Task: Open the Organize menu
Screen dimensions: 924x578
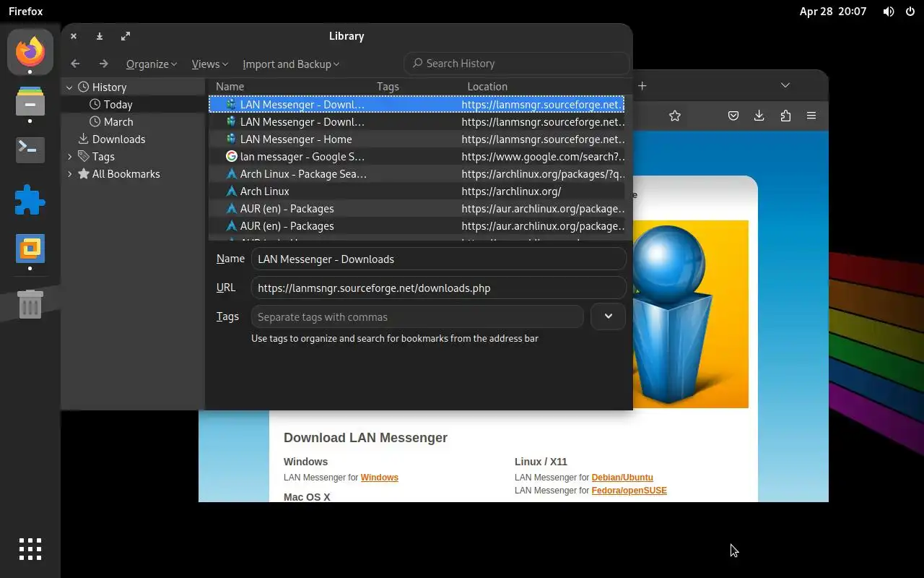Action: [x=151, y=64]
